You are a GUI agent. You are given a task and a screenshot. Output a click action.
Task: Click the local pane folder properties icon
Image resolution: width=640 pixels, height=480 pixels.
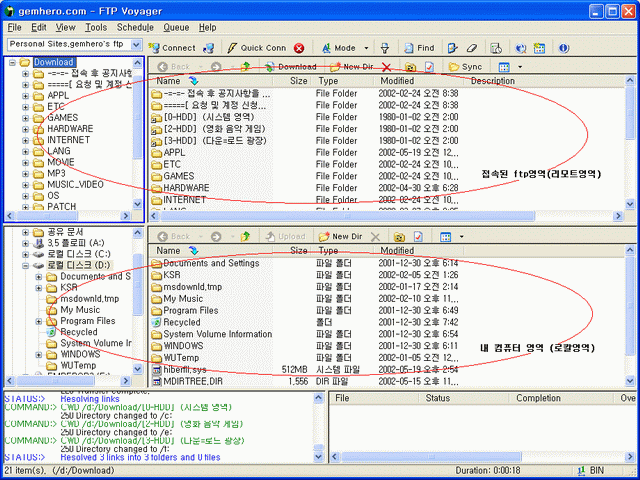pyautogui.click(x=399, y=237)
